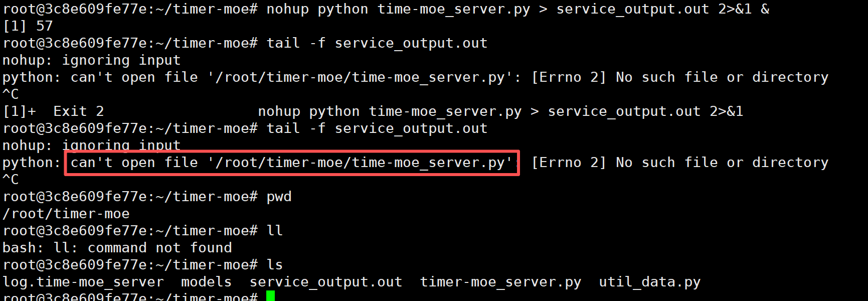
Task: Click the typed "ls" command at the prompt
Action: [x=275, y=265]
